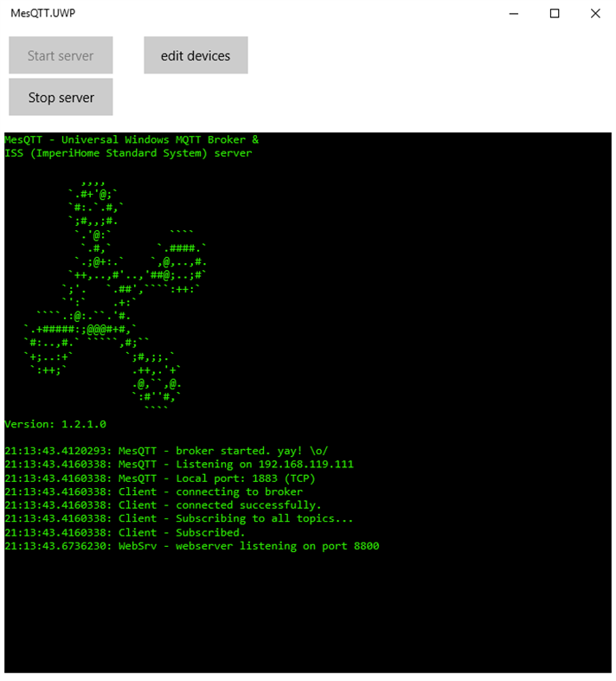616x681 pixels.
Task: Click the 'connected successfully.' log line
Action: [163, 505]
